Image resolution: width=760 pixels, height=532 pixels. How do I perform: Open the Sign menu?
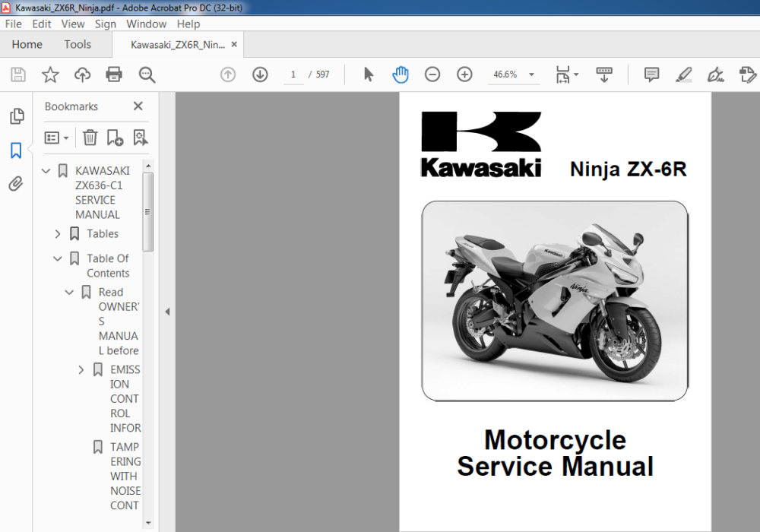click(x=105, y=24)
